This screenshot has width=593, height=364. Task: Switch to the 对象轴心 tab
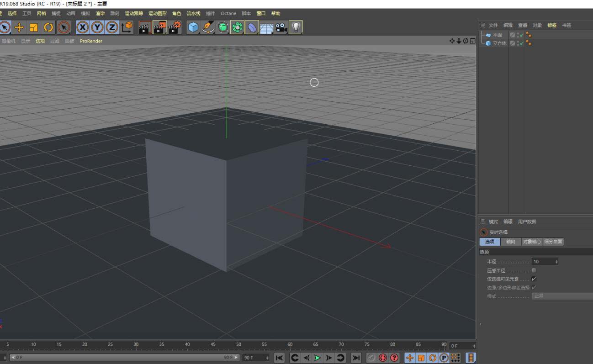[x=532, y=242]
